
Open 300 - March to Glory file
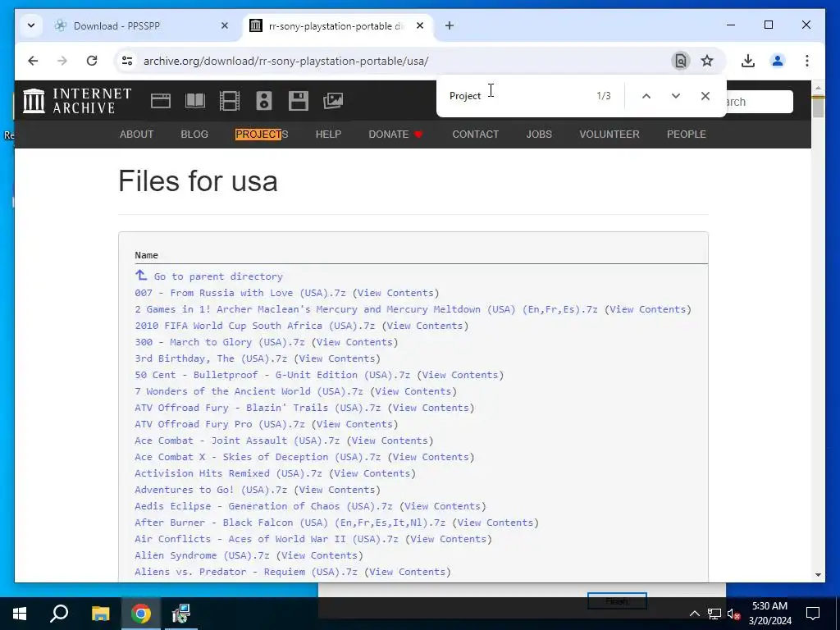(x=220, y=342)
